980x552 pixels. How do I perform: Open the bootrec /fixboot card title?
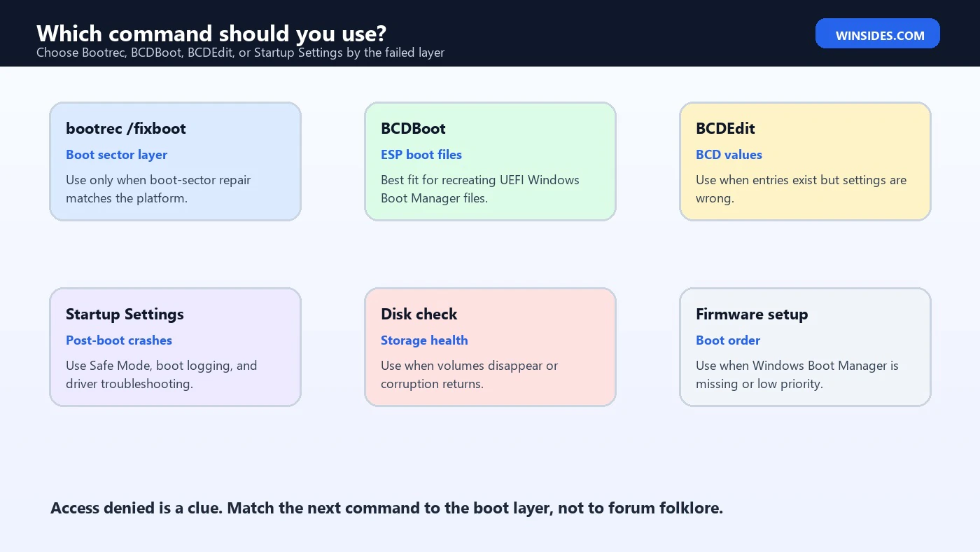coord(126,128)
